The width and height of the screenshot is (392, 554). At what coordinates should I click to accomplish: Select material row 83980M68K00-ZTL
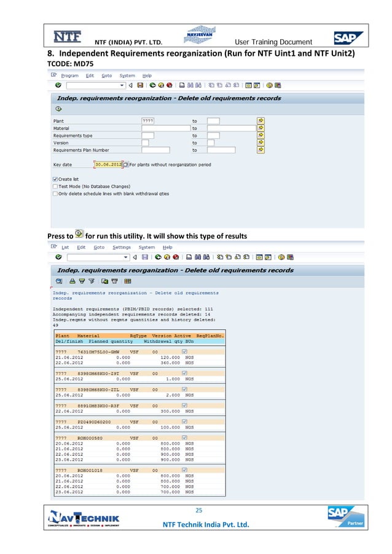(139, 390)
